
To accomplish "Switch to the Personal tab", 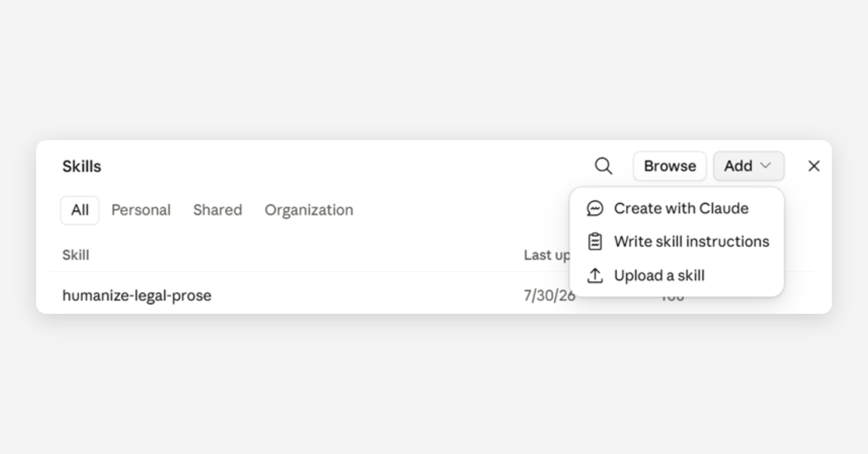I will (x=141, y=210).
